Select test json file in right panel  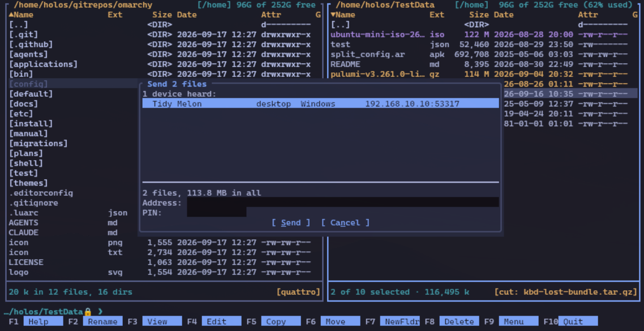(x=484, y=44)
